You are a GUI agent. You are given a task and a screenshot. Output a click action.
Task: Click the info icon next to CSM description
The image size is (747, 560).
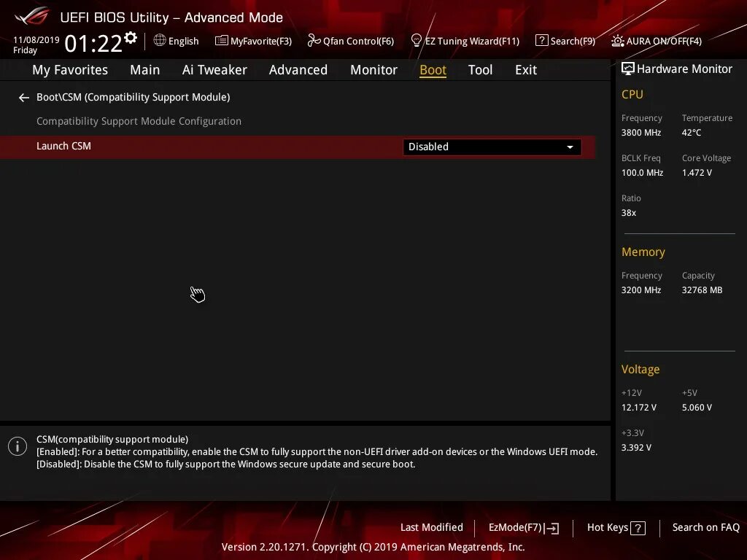click(x=18, y=446)
